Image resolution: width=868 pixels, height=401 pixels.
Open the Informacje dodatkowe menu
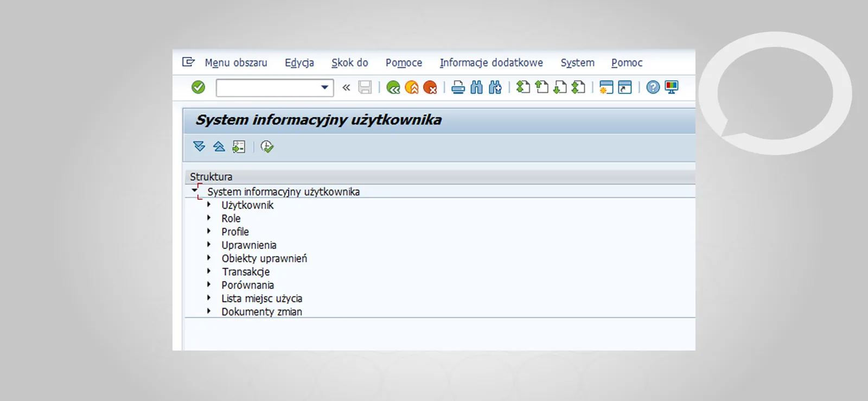[x=491, y=63]
